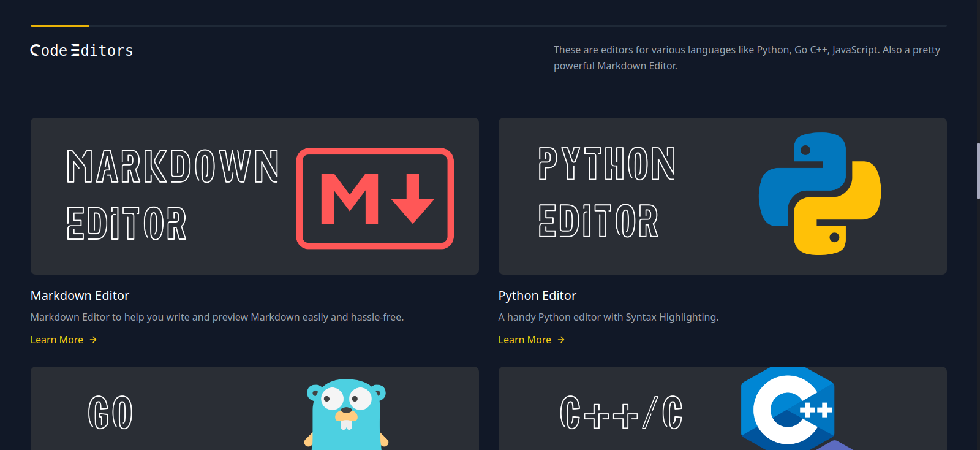Open the Markdown Editor title link
980x450 pixels.
tap(80, 296)
